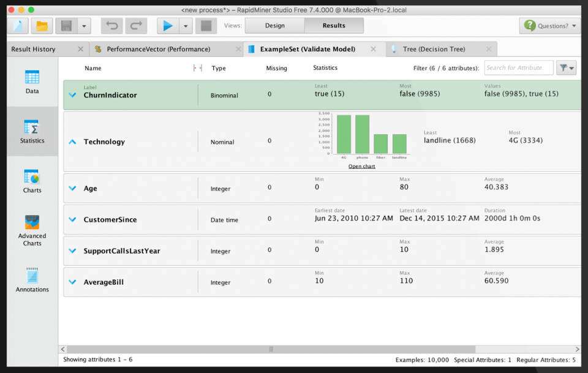
Task: Open the Charts view in sidebar
Action: 32,181
